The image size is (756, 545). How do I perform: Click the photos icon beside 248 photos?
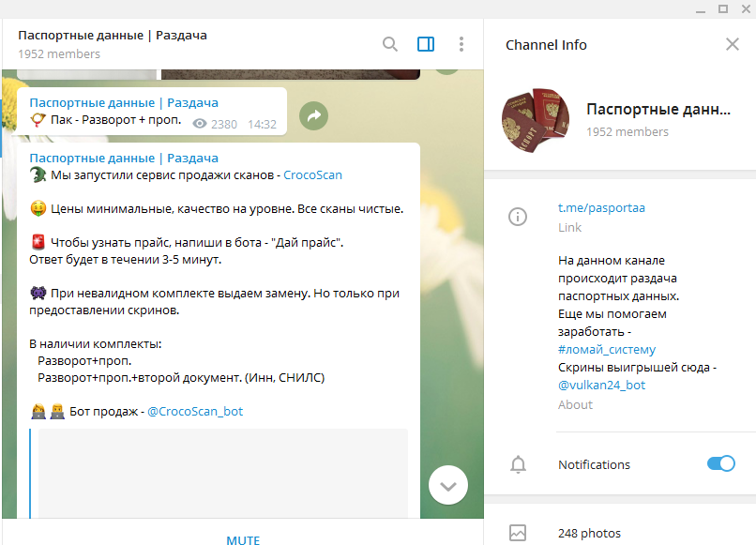pos(518,533)
